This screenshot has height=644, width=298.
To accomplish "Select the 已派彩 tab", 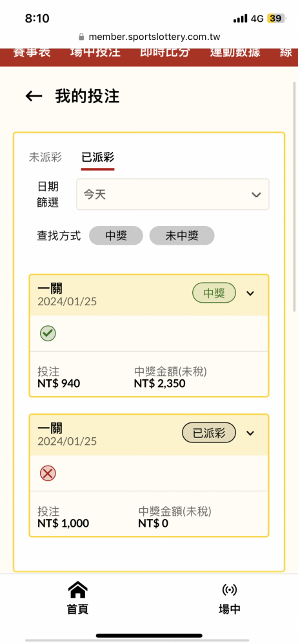I will 97,157.
